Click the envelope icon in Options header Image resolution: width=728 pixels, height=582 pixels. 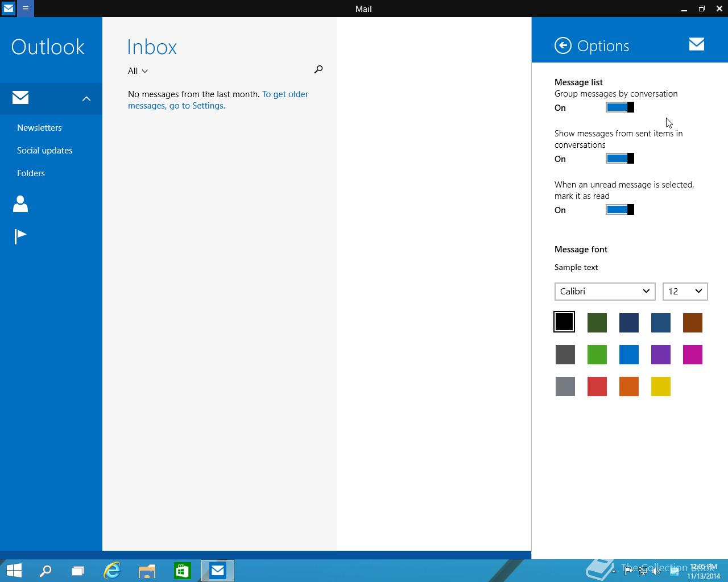pyautogui.click(x=697, y=44)
